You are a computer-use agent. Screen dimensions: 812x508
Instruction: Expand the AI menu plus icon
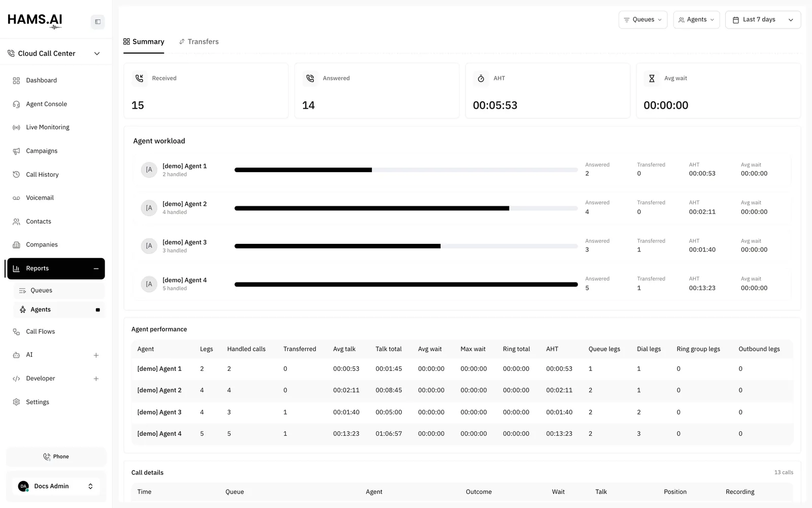tap(96, 356)
